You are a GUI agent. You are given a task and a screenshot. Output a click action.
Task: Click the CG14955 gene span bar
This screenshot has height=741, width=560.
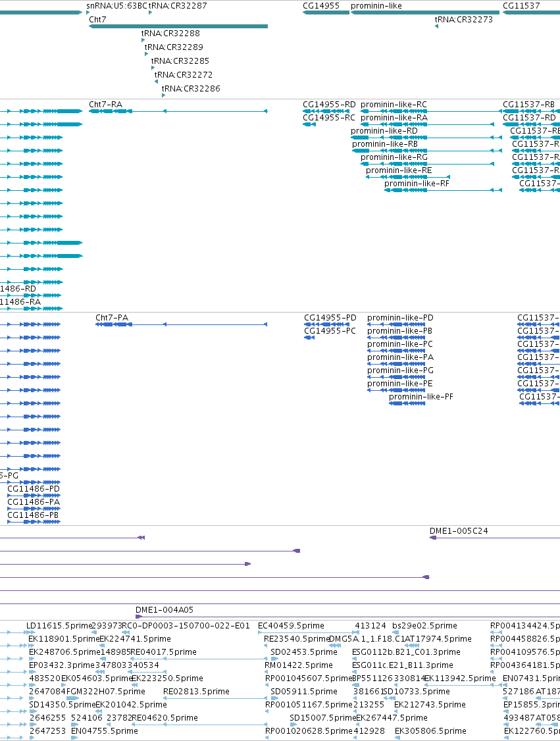pyautogui.click(x=326, y=13)
